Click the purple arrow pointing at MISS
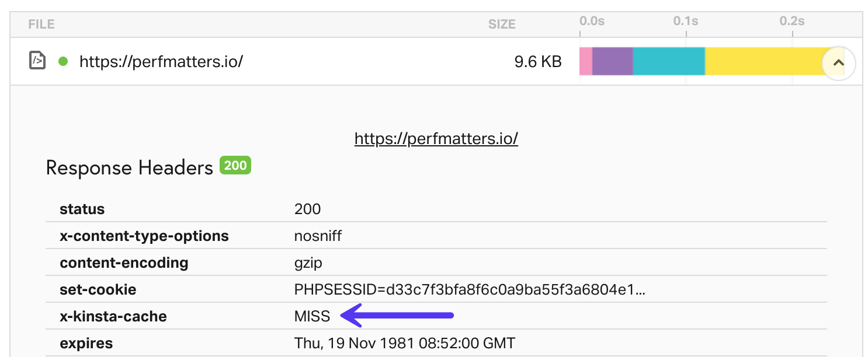This screenshot has height=357, width=868. tap(397, 316)
